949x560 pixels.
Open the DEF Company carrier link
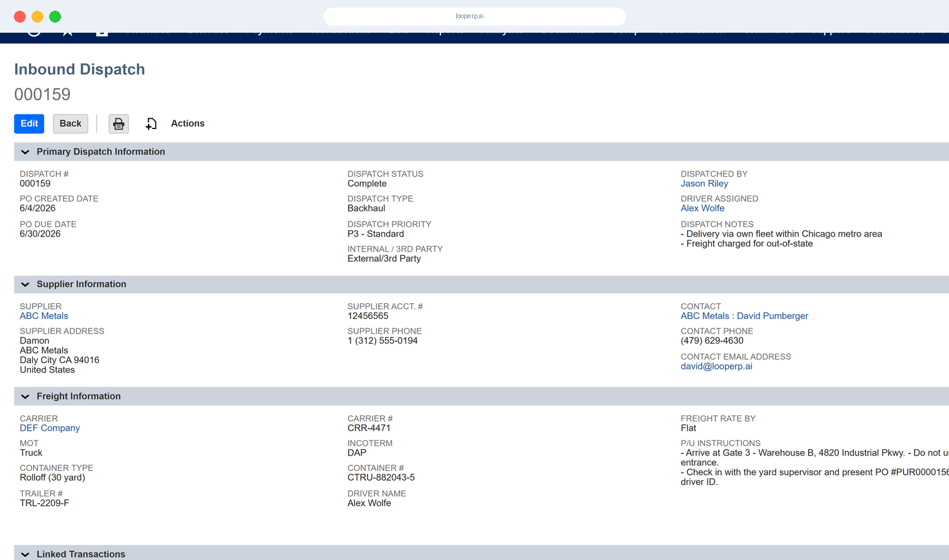click(50, 428)
